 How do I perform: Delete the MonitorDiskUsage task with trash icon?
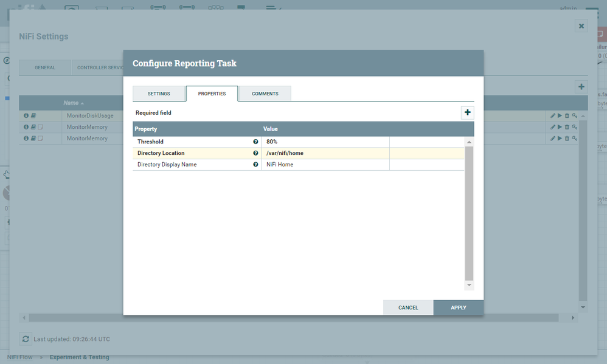(567, 115)
